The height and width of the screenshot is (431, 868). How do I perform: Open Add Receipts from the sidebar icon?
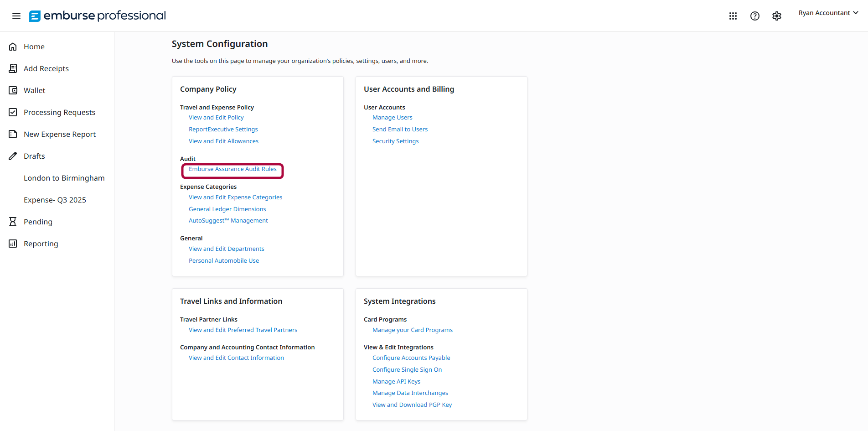pos(13,68)
